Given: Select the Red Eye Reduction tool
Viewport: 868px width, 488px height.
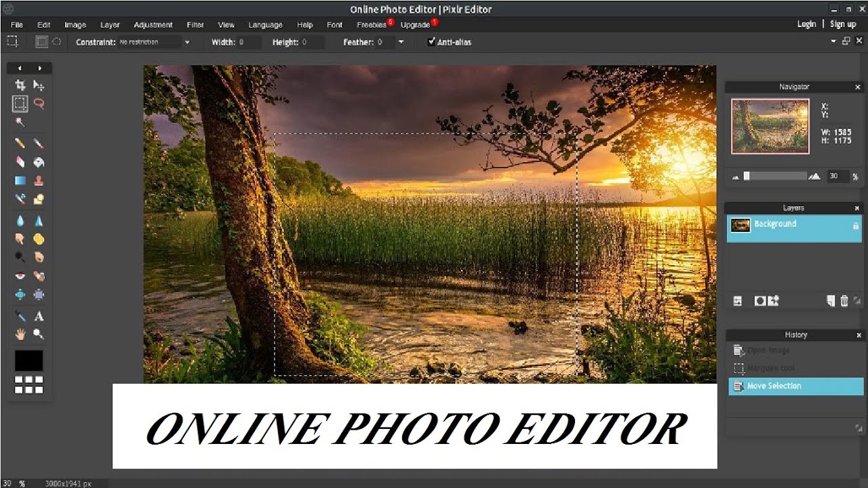Looking at the screenshot, I should [20, 276].
